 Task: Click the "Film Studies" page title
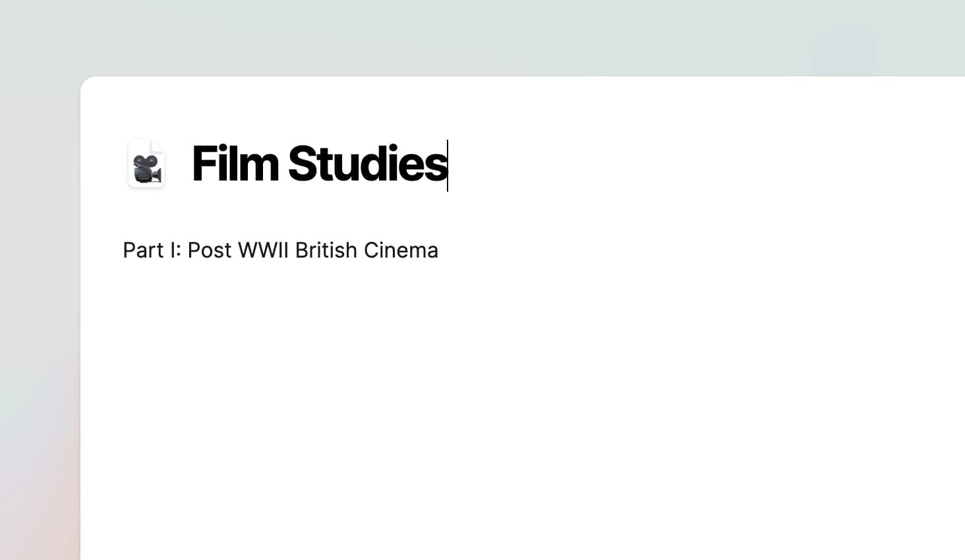click(x=319, y=164)
